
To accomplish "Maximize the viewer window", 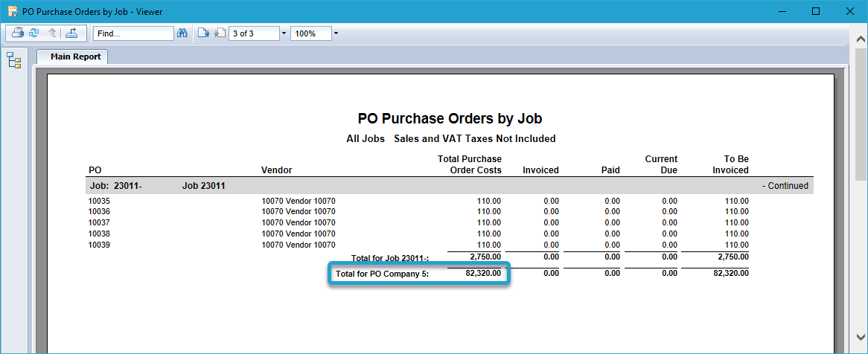I will point(816,11).
